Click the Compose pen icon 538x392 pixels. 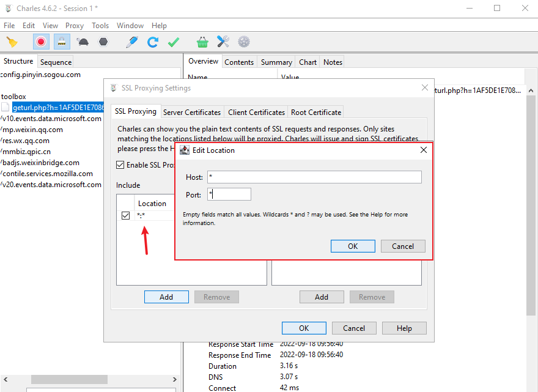[x=132, y=42]
